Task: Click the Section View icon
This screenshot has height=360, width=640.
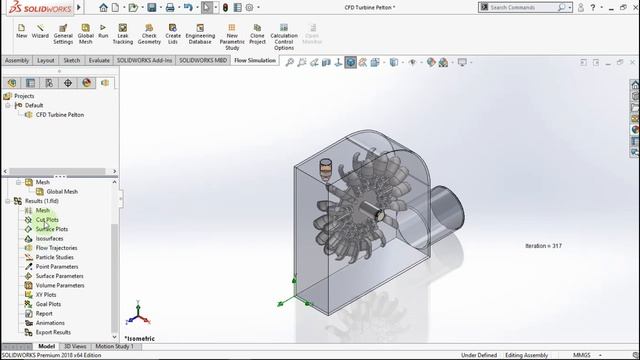Action: coord(326,62)
